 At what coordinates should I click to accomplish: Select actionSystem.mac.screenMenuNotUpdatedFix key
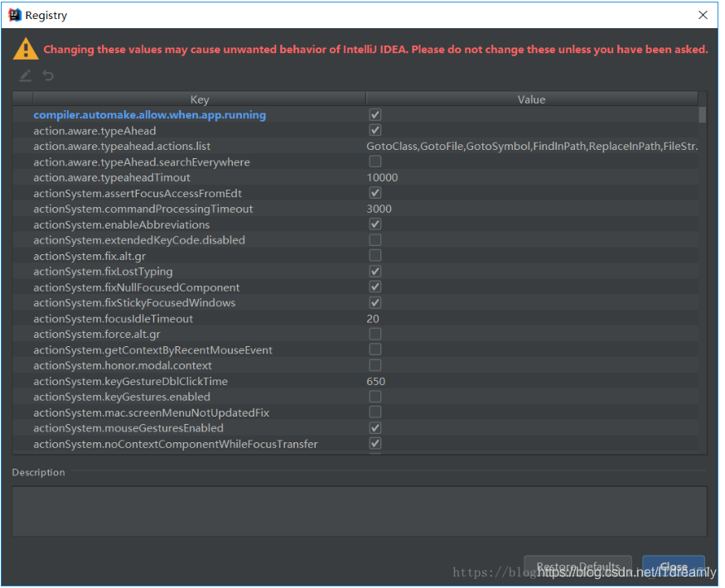(x=151, y=412)
